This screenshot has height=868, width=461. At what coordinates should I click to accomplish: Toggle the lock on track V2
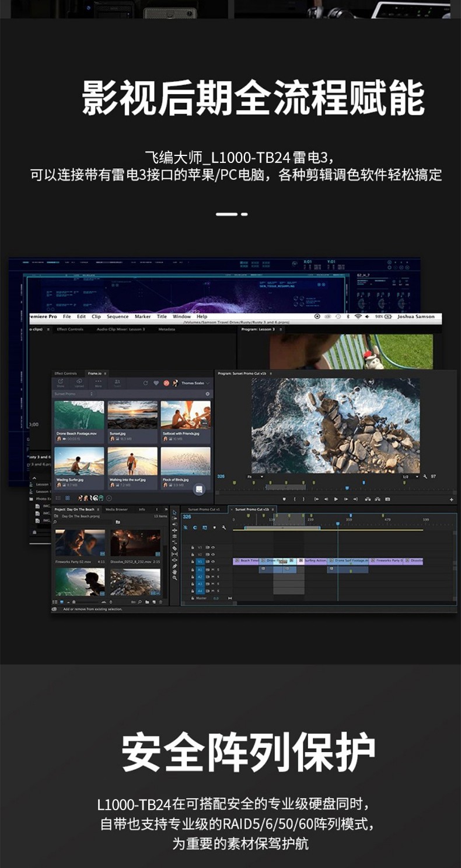point(193,554)
